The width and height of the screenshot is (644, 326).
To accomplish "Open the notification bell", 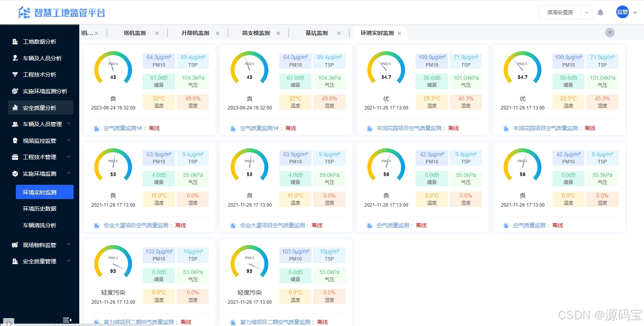I will (x=600, y=12).
